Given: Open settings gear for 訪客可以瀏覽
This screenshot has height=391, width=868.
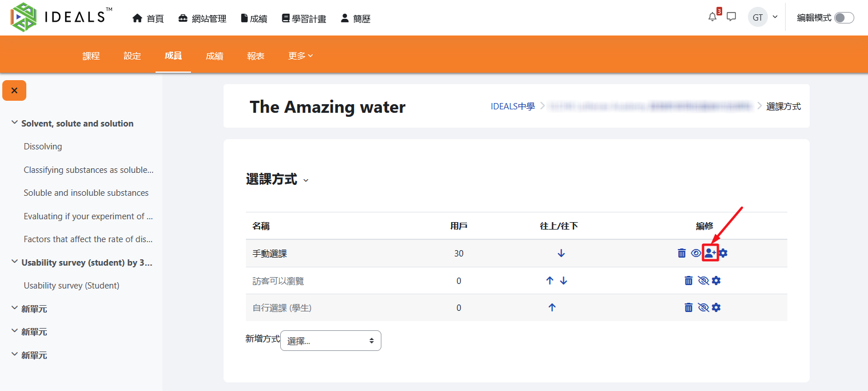Looking at the screenshot, I should pos(716,281).
